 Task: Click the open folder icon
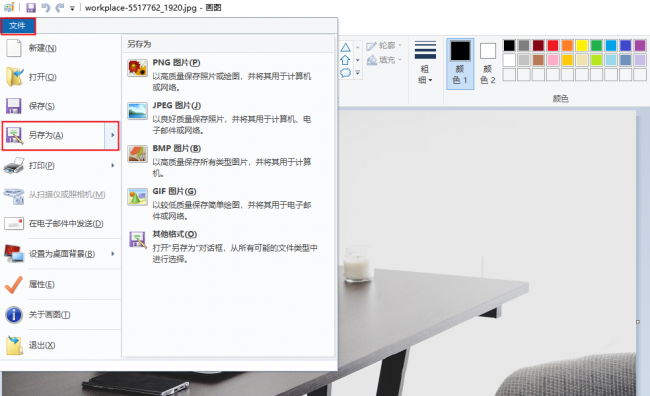(15, 77)
